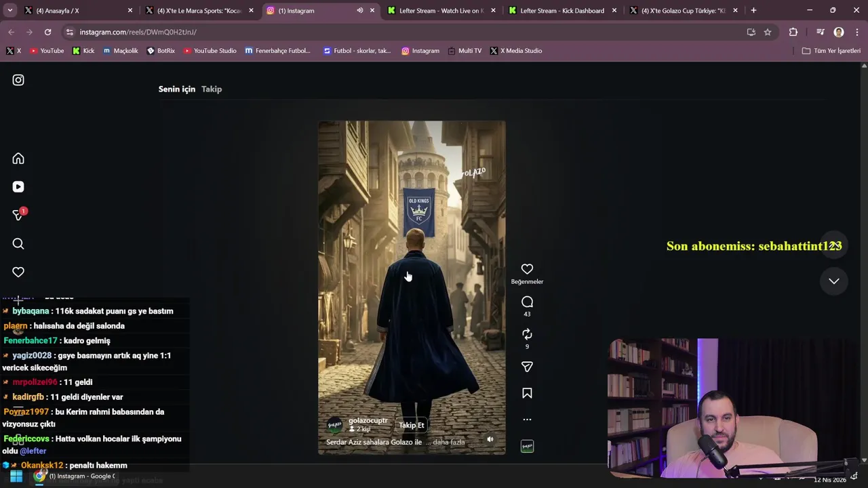Open Extensions puzzle icon

pyautogui.click(x=793, y=32)
